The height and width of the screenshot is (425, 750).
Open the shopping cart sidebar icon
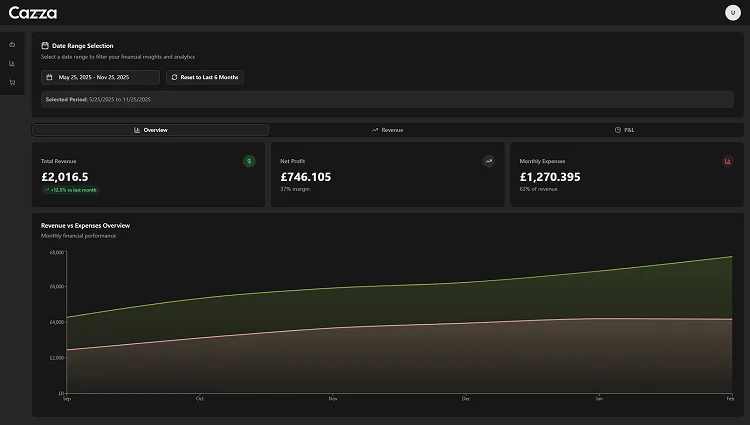point(12,82)
